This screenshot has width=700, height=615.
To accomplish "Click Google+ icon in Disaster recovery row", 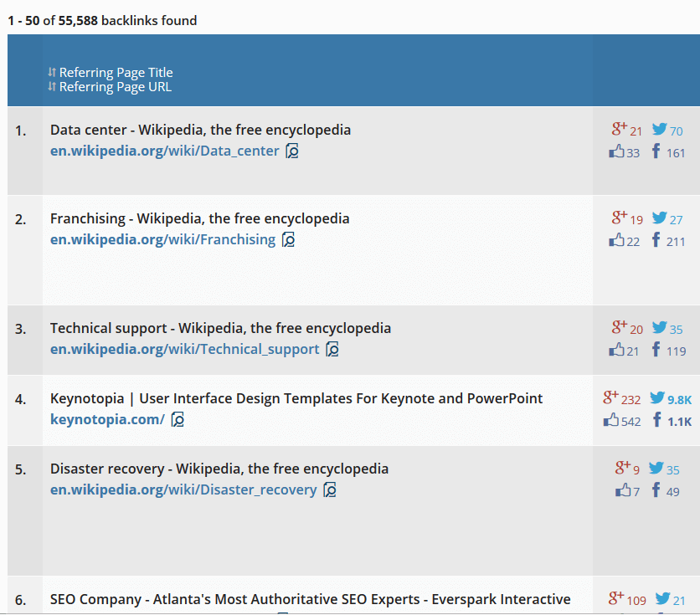I will point(622,468).
